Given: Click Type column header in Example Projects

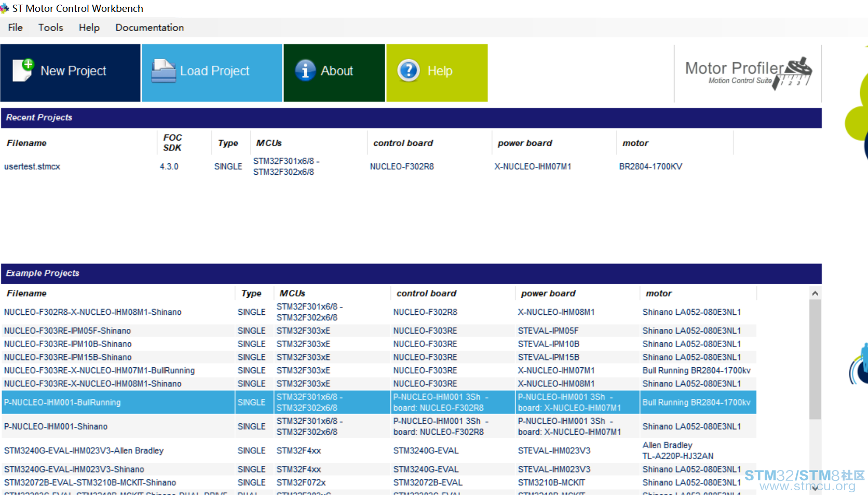Looking at the screenshot, I should 251,294.
